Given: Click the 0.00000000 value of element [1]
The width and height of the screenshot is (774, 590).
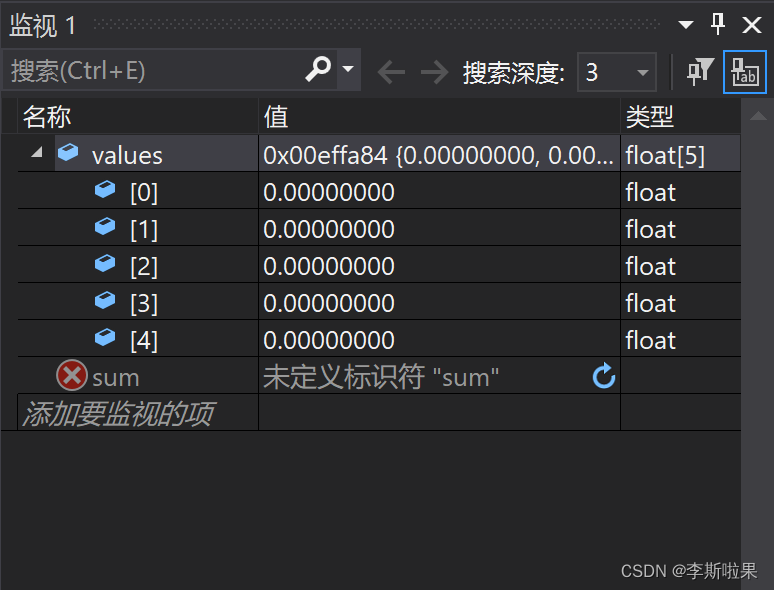Looking at the screenshot, I should [329, 229].
